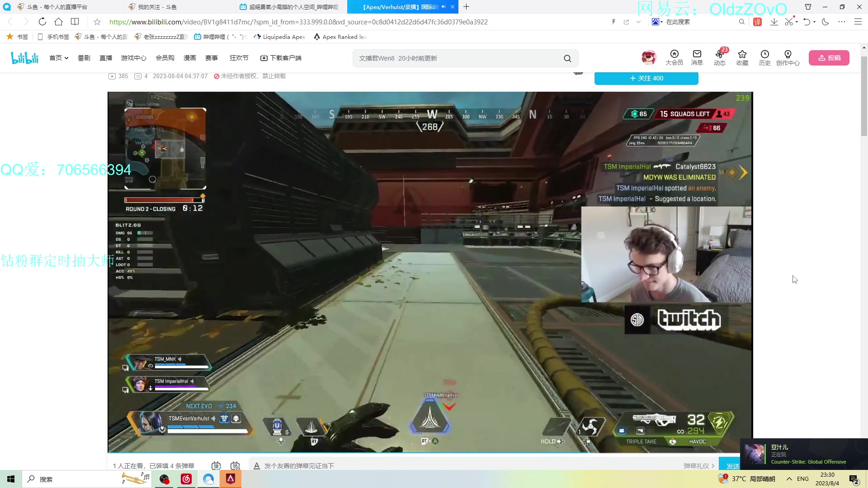
Task: Open the 哔哩哔哩 bookmark in bookmarks bar
Action: (x=220, y=37)
